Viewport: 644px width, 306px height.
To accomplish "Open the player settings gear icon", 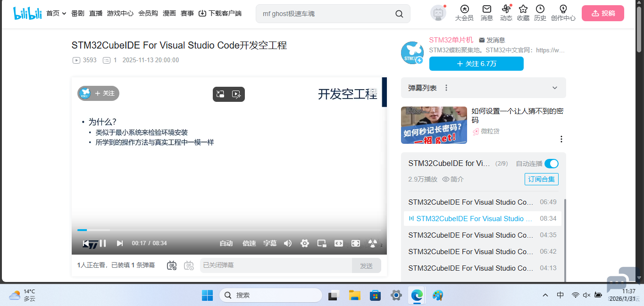I will point(304,243).
